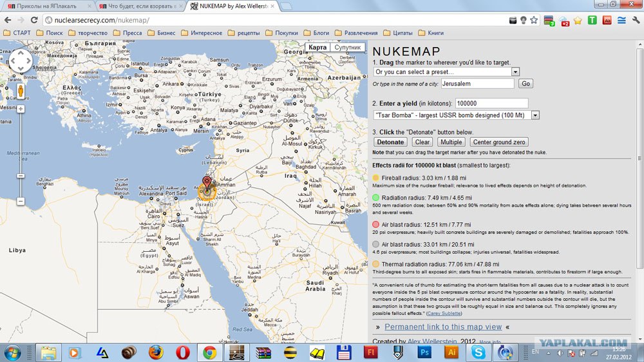Viewport: 644px width, 362px height.
Task: Switch map to Карта view
Action: click(317, 47)
